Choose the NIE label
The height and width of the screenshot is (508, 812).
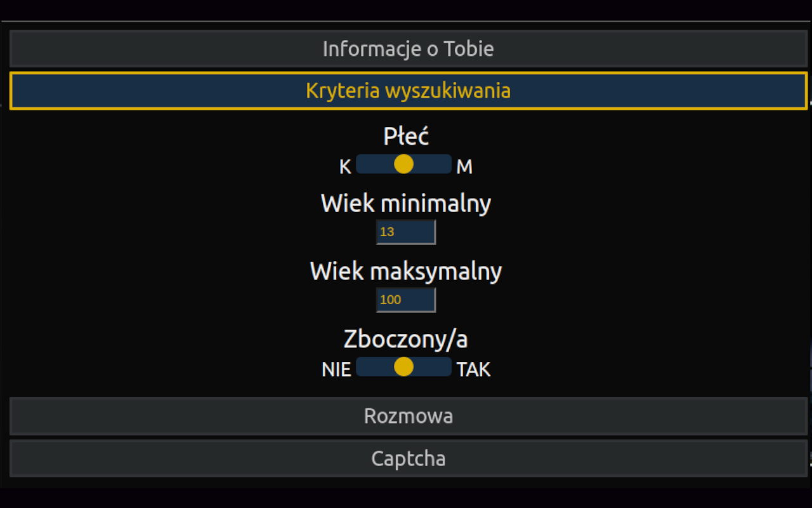coord(336,370)
